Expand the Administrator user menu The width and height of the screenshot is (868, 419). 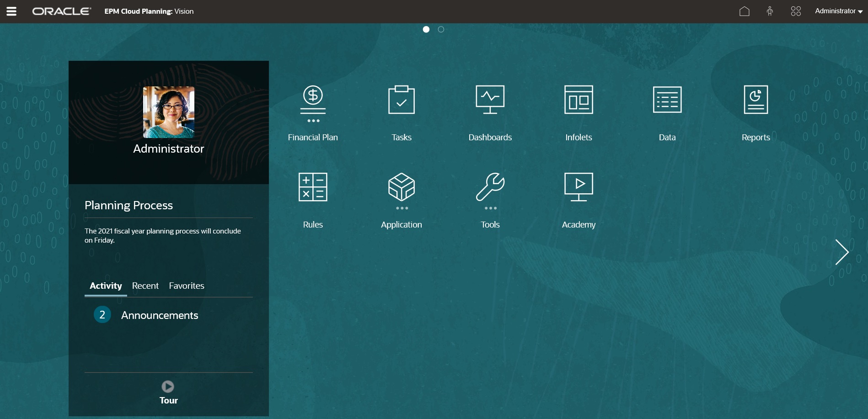[837, 11]
